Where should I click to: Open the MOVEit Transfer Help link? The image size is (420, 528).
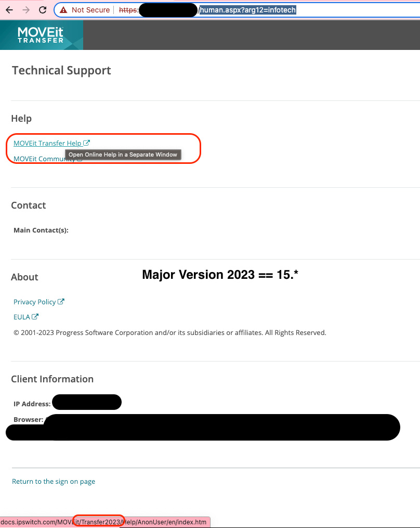47,143
